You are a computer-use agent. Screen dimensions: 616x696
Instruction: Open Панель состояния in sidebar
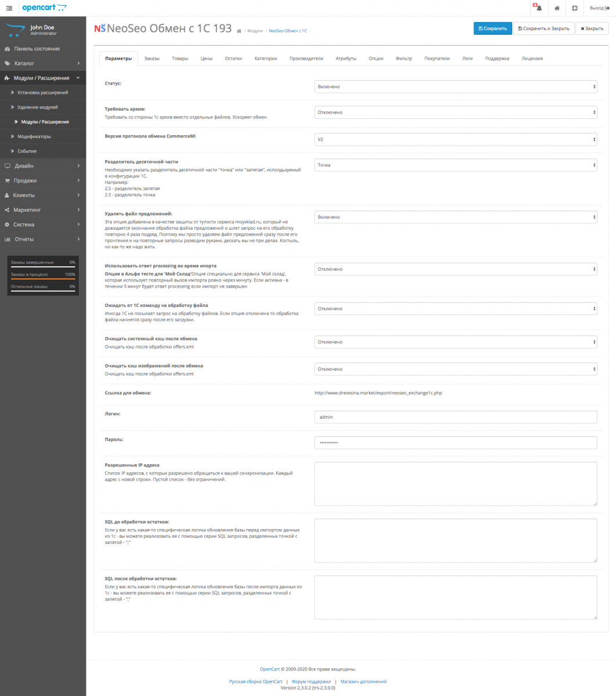pos(43,49)
